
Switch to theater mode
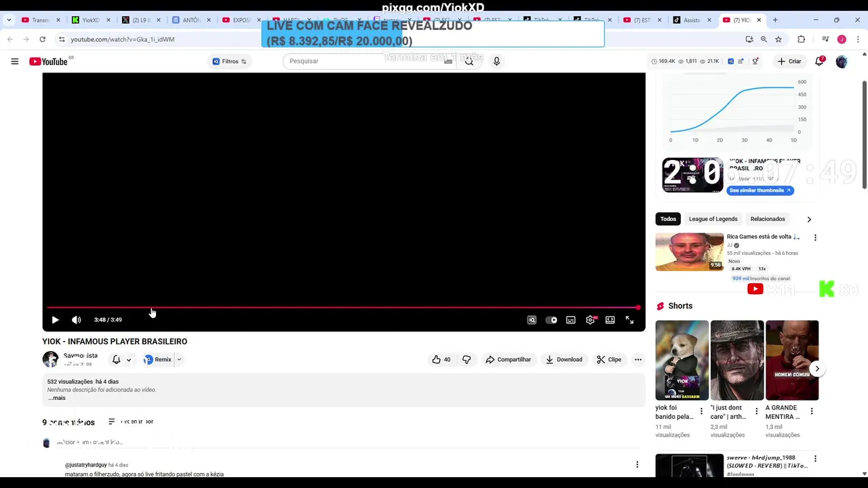coord(610,320)
